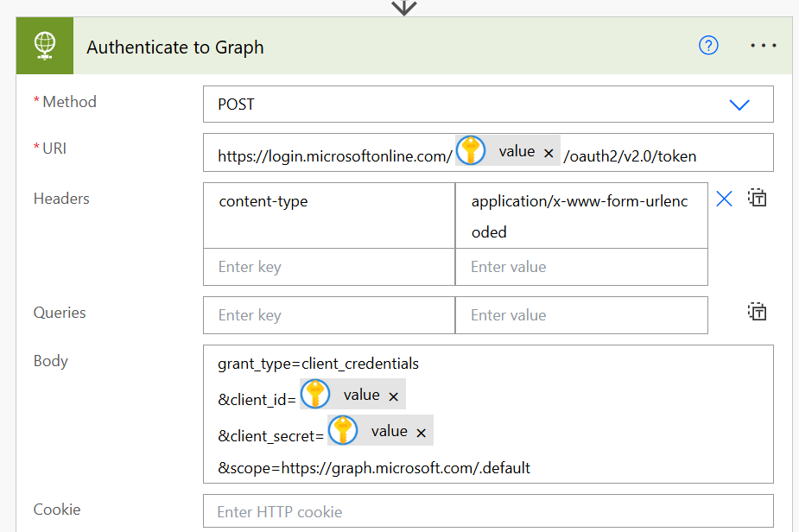This screenshot has width=799, height=532.
Task: Click key icon of client_id token
Action: [x=315, y=395]
